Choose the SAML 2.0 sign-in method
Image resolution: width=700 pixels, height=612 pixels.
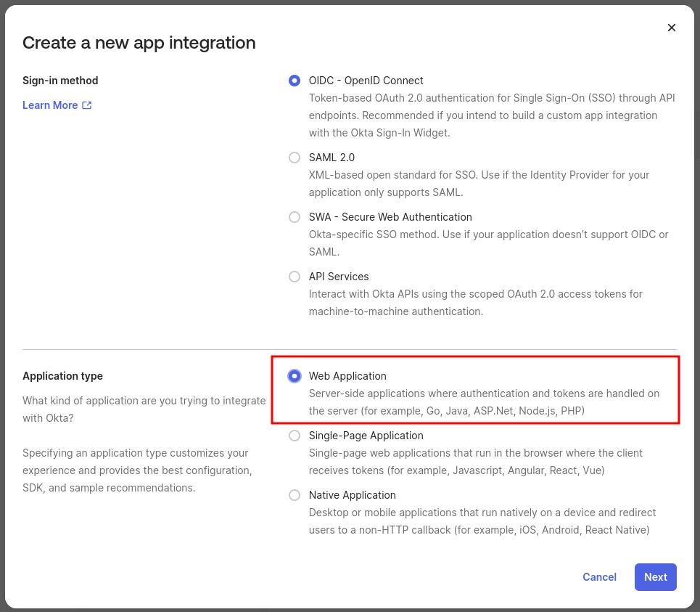(x=295, y=158)
